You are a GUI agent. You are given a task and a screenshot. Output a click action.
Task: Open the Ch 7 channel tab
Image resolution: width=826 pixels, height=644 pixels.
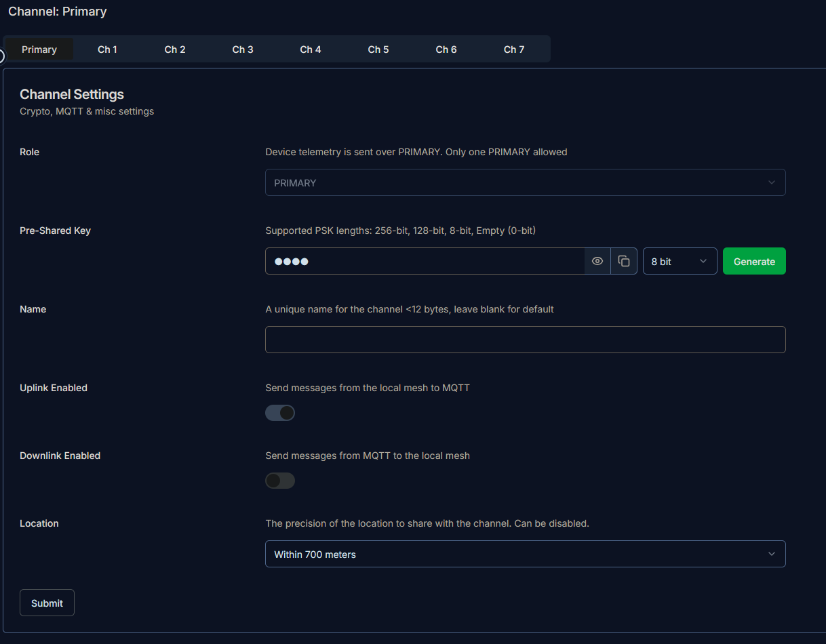(x=514, y=49)
